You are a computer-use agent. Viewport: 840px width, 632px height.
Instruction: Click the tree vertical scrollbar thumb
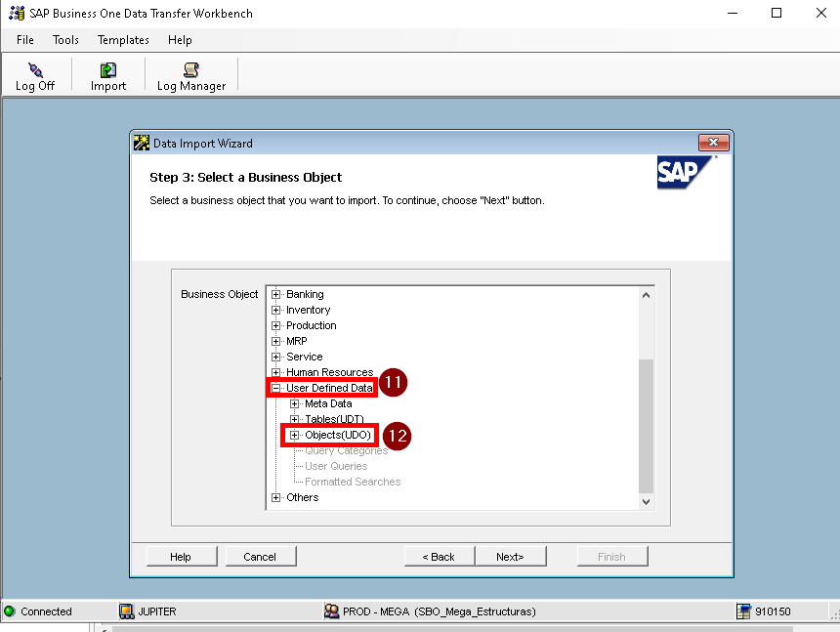click(x=646, y=426)
